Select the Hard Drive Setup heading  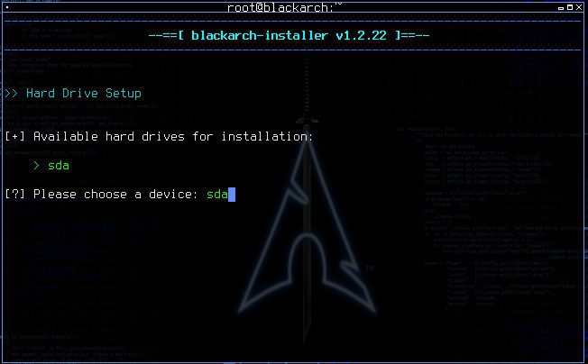pyautogui.click(x=84, y=93)
